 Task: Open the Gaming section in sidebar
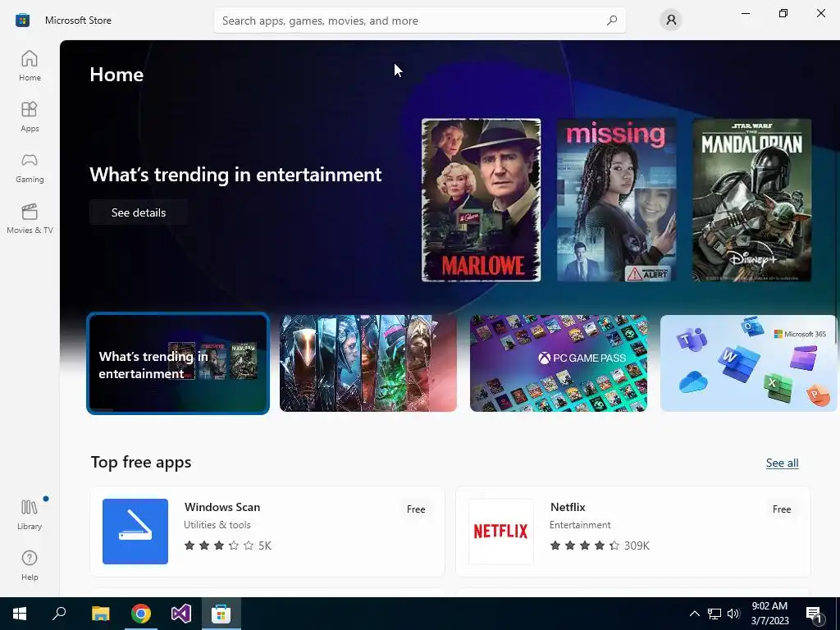(x=30, y=167)
